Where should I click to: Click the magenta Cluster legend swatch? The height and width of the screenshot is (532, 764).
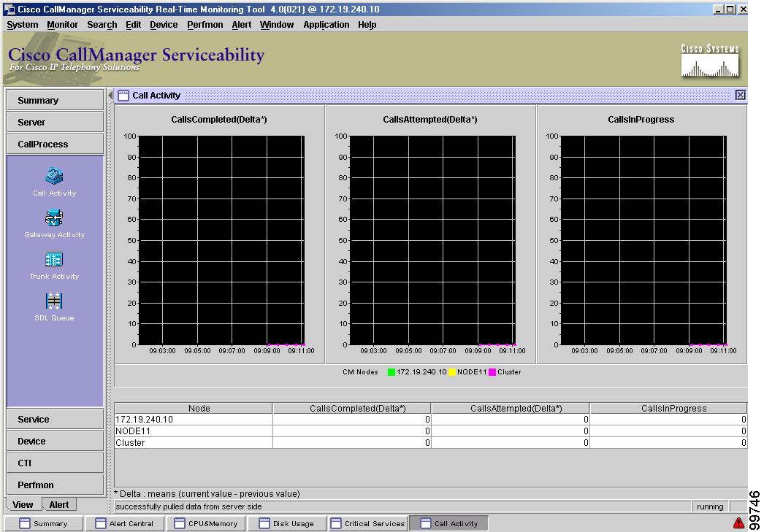click(492, 372)
